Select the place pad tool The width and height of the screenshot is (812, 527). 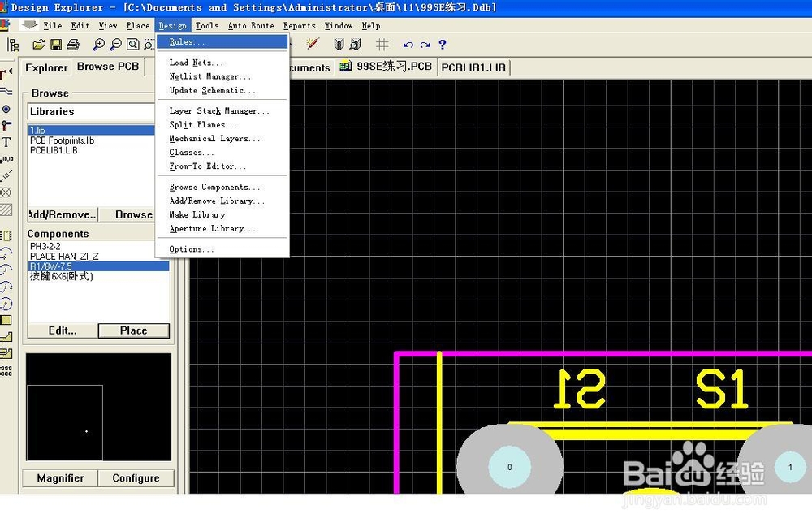6,109
